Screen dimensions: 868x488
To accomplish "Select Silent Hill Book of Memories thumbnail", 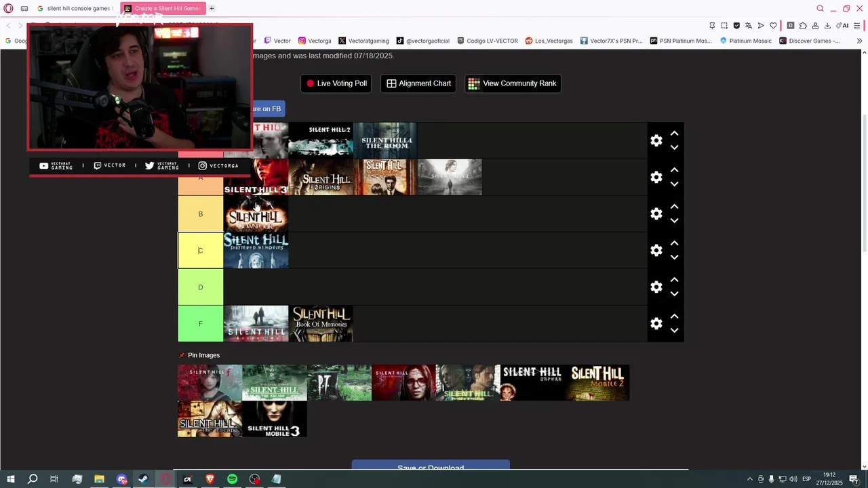I will click(321, 323).
